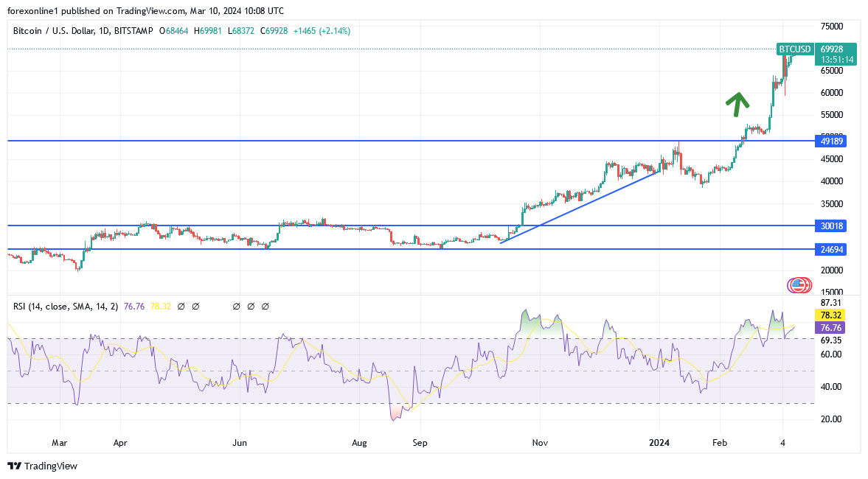Click the Bitcoin / U.S. Dollar chart title
This screenshot has width=868, height=479.
(x=83, y=31)
